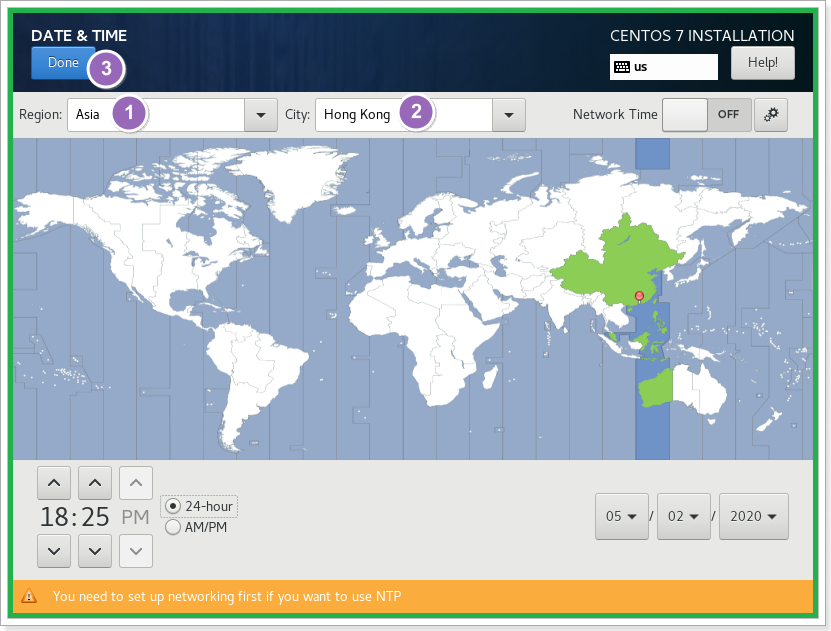Open NTP settings gear icon
831x631 pixels.
point(771,114)
